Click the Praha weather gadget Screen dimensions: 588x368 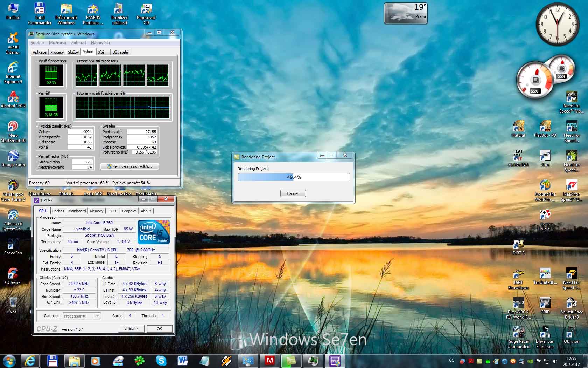pyautogui.click(x=406, y=14)
